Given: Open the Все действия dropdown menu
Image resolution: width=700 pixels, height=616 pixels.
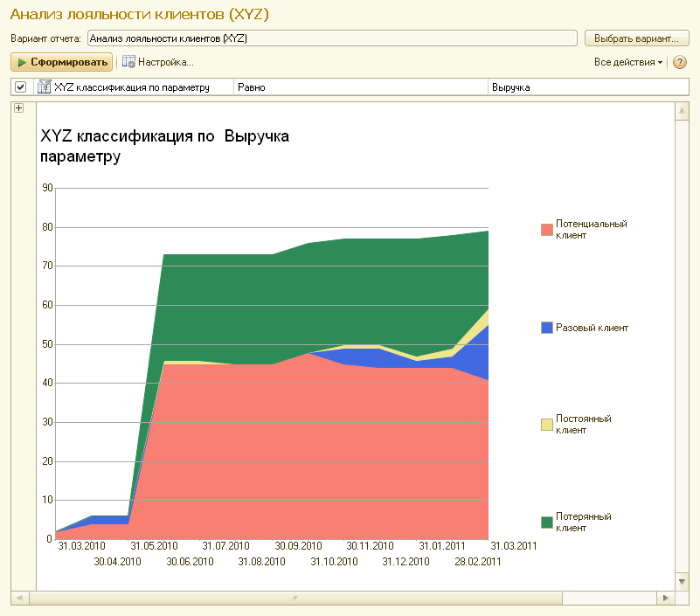Looking at the screenshot, I should pos(628,62).
